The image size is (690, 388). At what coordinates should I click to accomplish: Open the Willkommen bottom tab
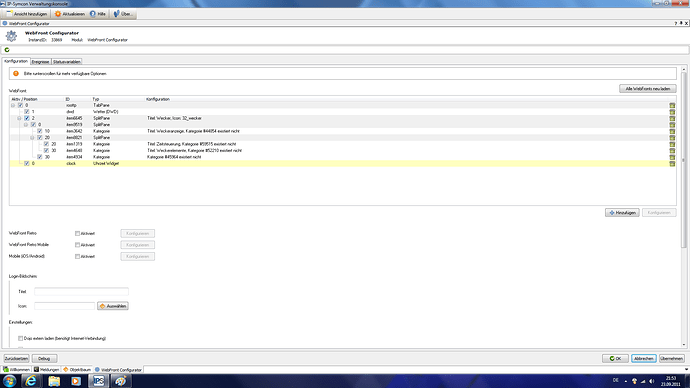click(x=17, y=370)
